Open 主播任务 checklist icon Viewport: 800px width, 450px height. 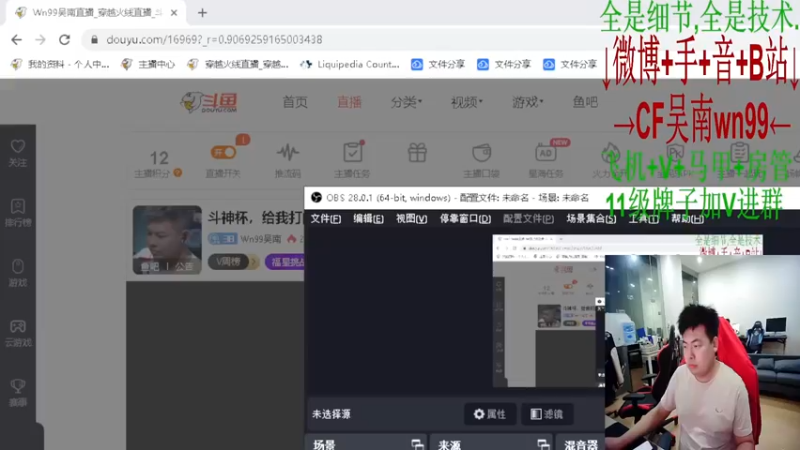tap(353, 152)
